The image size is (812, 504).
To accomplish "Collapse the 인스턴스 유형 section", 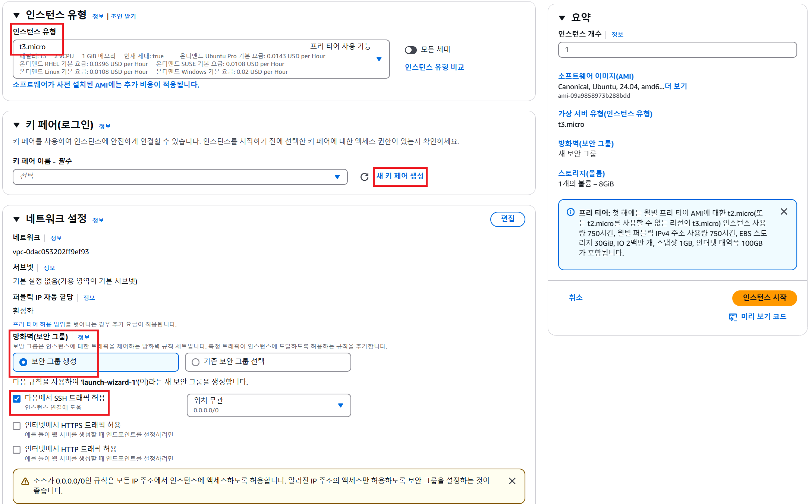I will point(16,15).
